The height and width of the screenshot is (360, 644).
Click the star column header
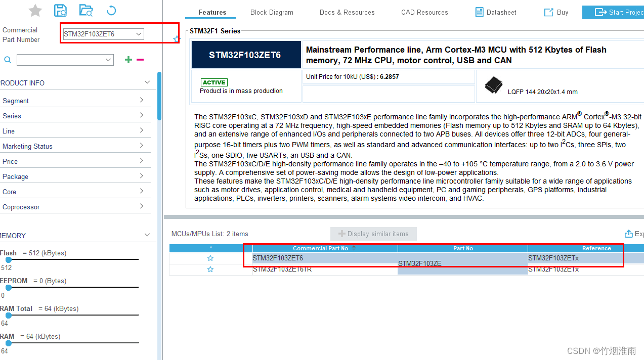pyautogui.click(x=210, y=248)
